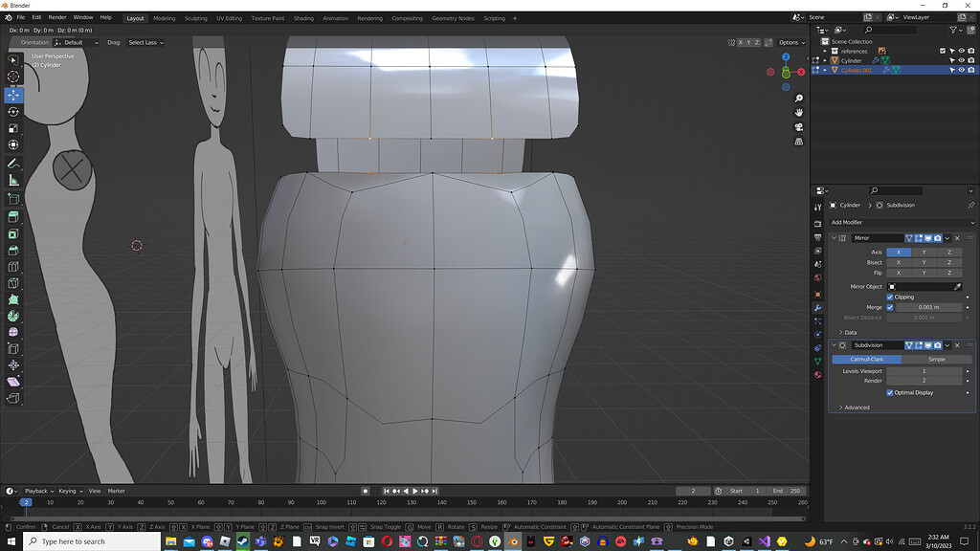
Task: Adjust the Render levels value field
Action: (924, 381)
